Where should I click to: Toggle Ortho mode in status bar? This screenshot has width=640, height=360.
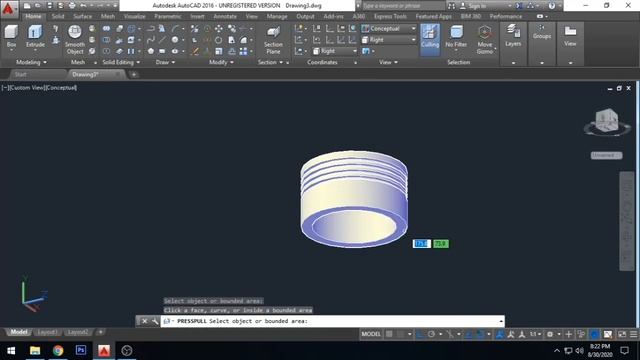pyautogui.click(x=420, y=334)
